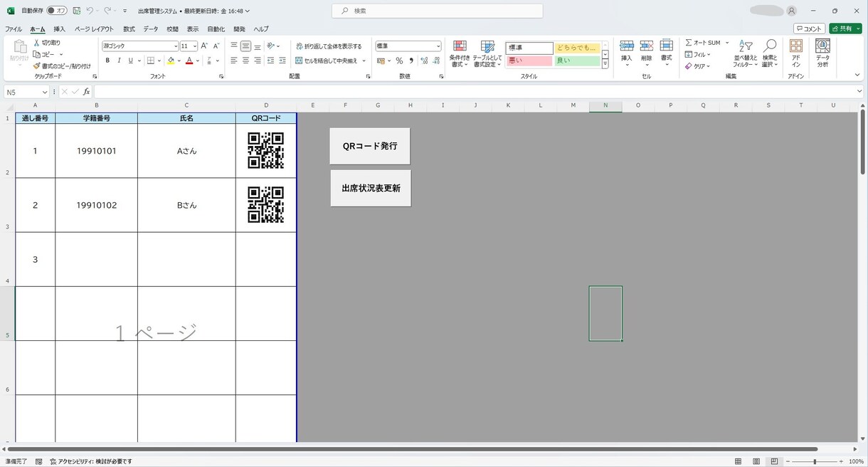The height and width of the screenshot is (467, 868).
Task: Apply the 良い cell style
Action: 577,61
